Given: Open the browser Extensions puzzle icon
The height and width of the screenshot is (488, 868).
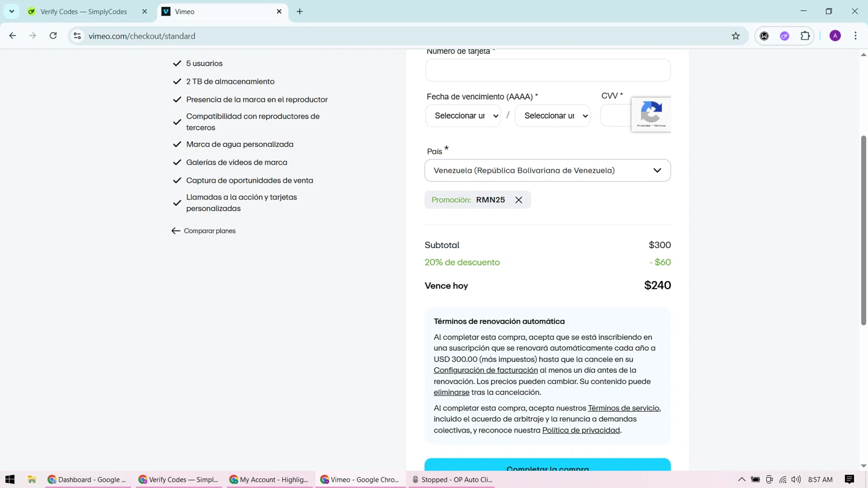Looking at the screenshot, I should pyautogui.click(x=805, y=36).
